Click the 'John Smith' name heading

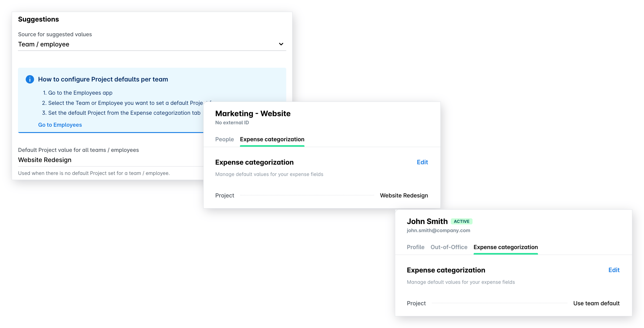427,221
